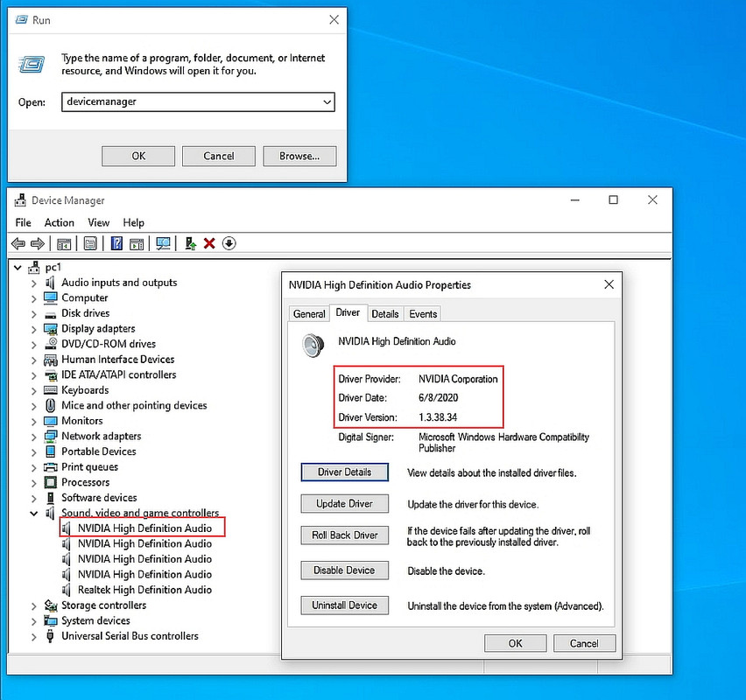Viewport: 746px width, 700px height.
Task: Select the mouse icon for pointing devices
Action: tap(51, 405)
